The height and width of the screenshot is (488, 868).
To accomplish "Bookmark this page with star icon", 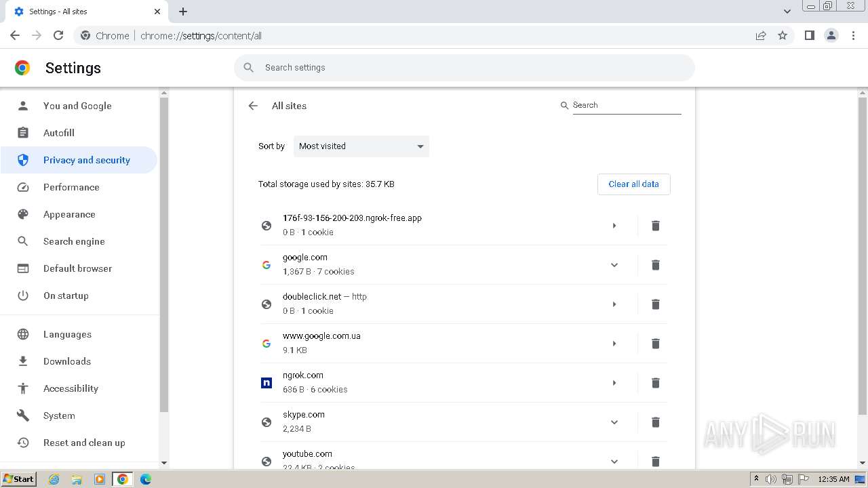I will click(783, 35).
